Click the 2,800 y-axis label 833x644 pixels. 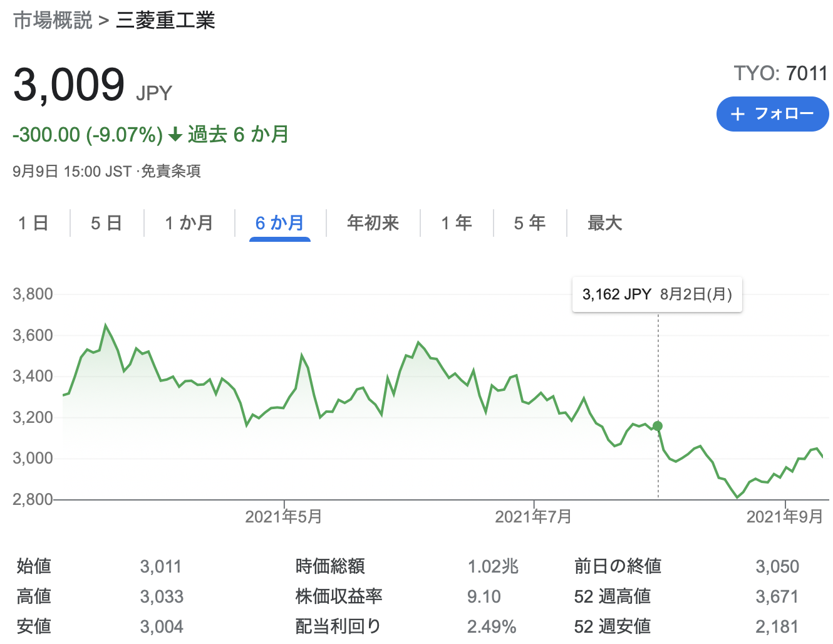click(x=33, y=499)
